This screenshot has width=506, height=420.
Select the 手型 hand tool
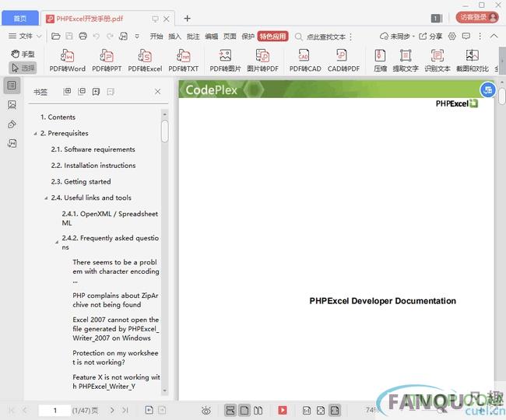[23, 54]
